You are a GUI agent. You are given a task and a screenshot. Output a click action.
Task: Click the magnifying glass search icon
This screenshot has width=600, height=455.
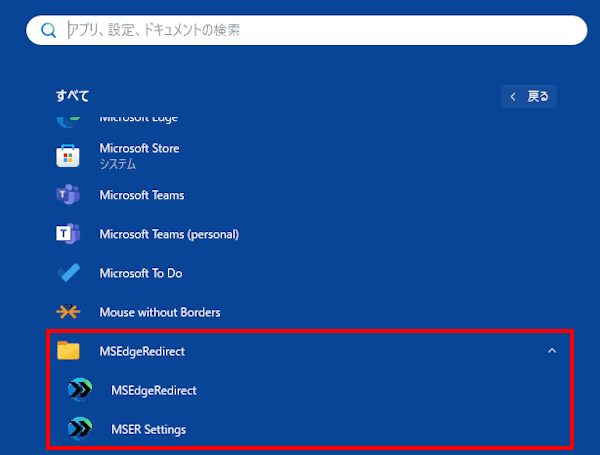47,30
